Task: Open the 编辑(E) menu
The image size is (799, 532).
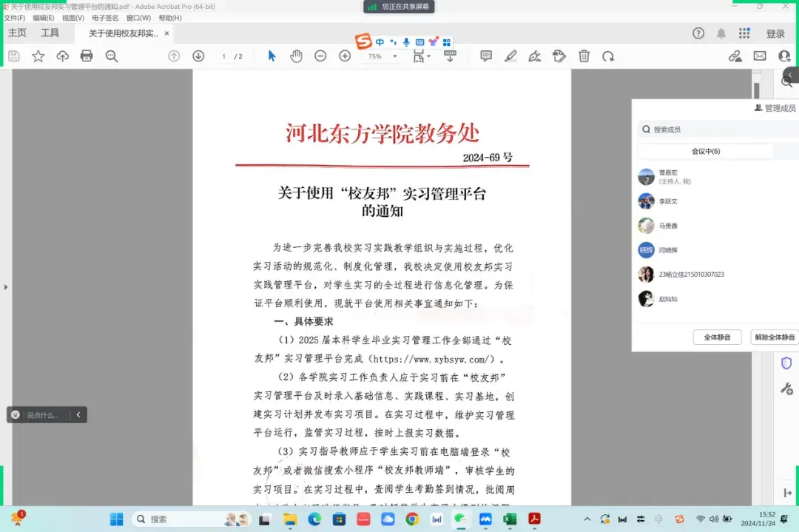Action: point(44,18)
